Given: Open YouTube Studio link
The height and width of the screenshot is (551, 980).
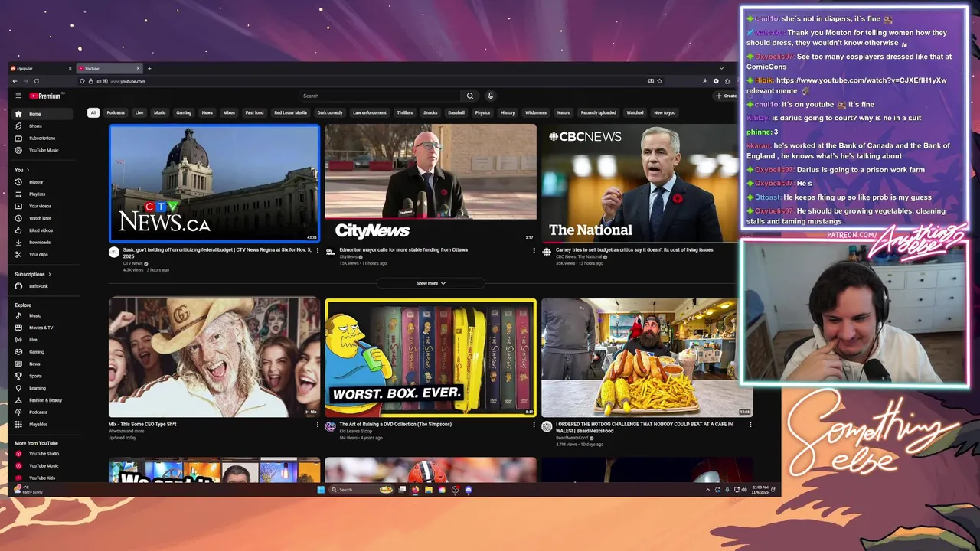Looking at the screenshot, I should pos(42,454).
